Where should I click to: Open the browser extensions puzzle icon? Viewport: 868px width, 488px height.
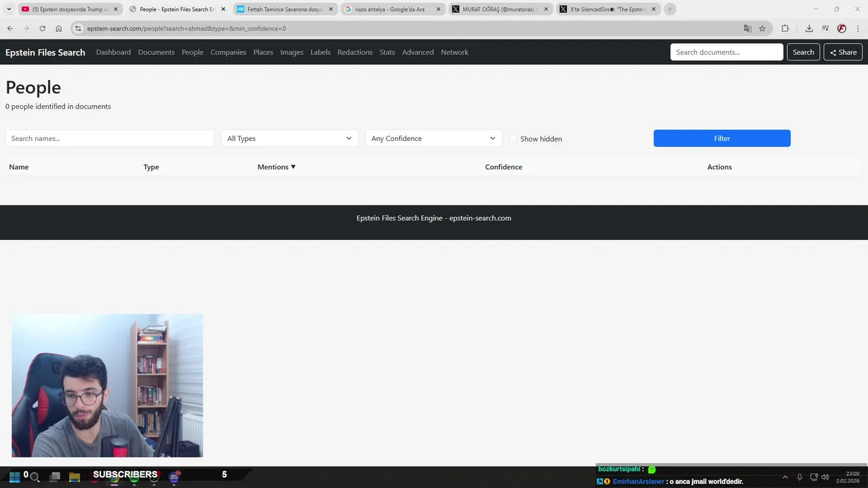(785, 28)
